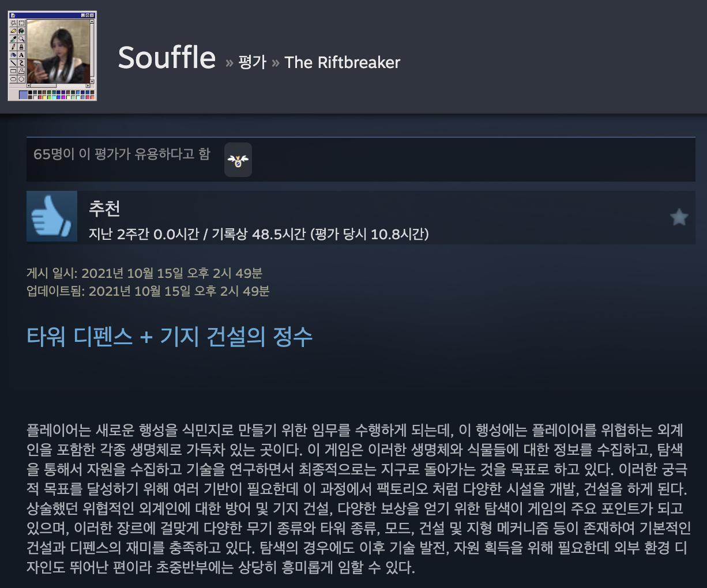
Task: Click the 업데이트됨 updated date line
Action: click(148, 291)
